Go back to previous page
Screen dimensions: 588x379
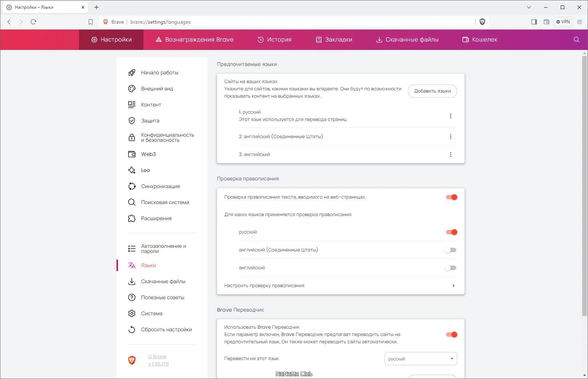coord(9,22)
